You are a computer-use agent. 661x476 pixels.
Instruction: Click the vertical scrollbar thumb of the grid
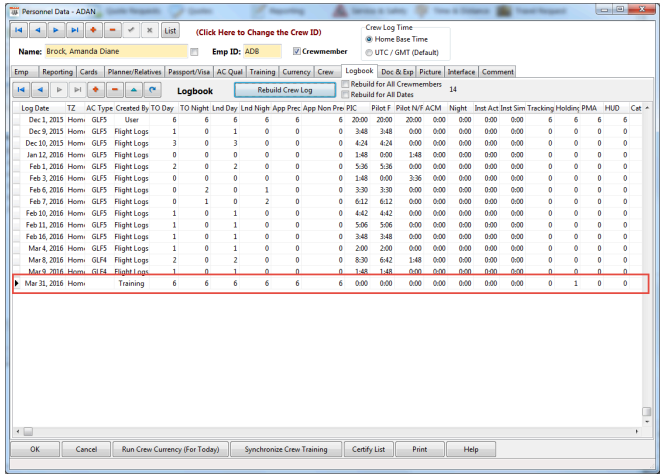pyautogui.click(x=646, y=411)
